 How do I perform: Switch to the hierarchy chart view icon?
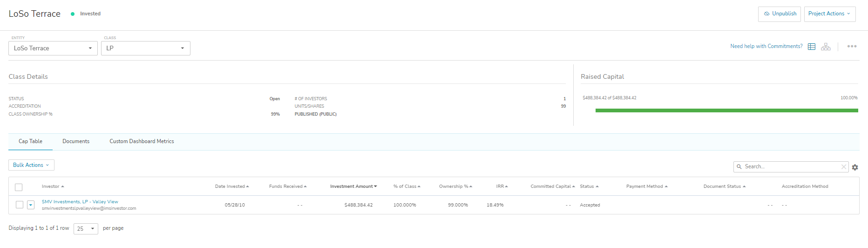(826, 47)
